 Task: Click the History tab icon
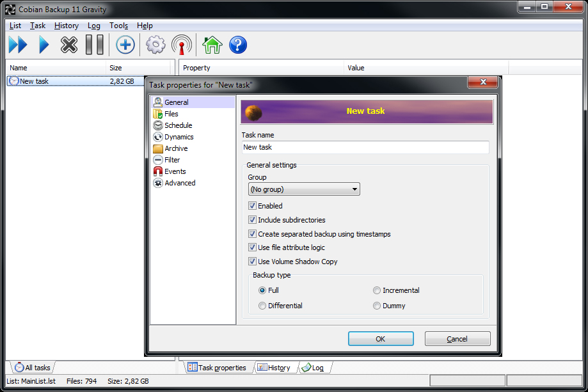[262, 368]
